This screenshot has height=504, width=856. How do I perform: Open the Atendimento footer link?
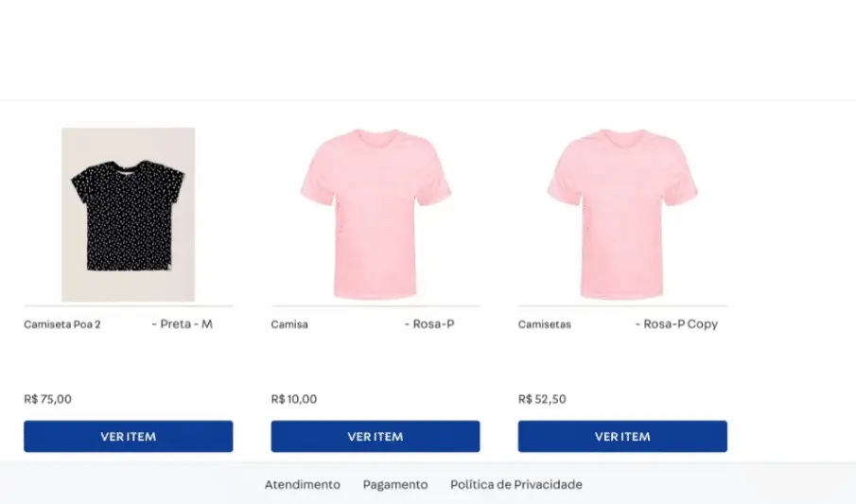(302, 485)
